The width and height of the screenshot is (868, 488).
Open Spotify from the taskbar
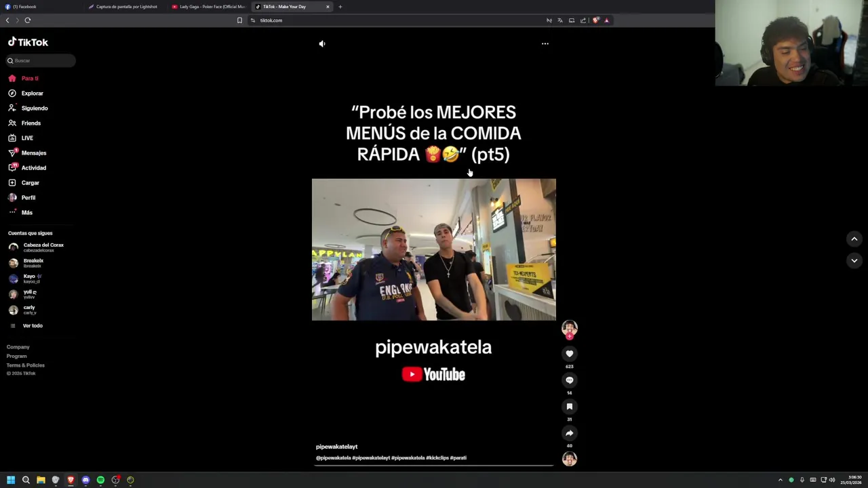100,480
